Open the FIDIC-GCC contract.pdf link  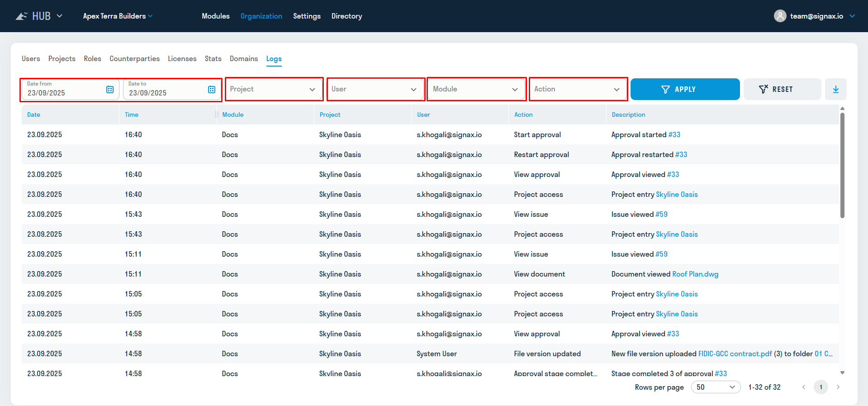point(735,353)
